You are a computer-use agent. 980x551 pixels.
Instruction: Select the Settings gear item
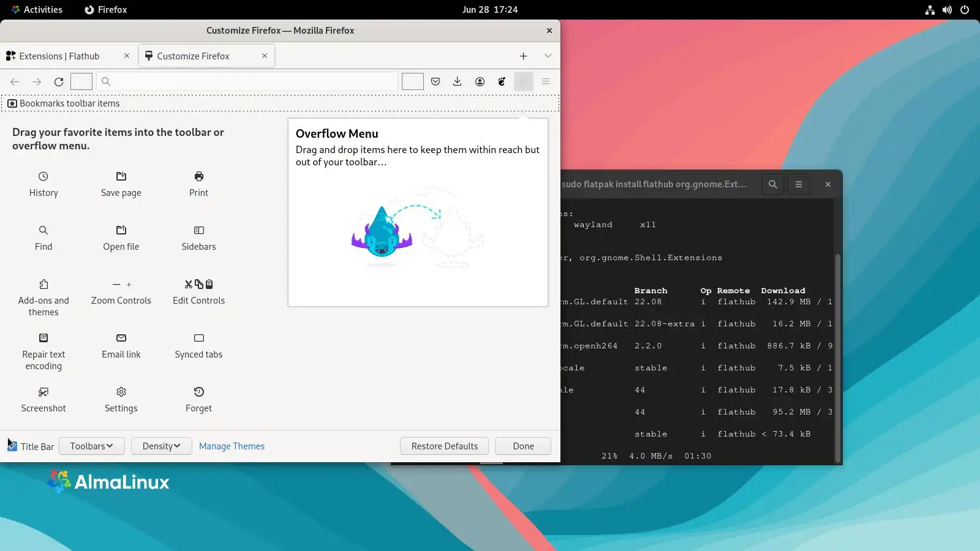click(x=121, y=400)
